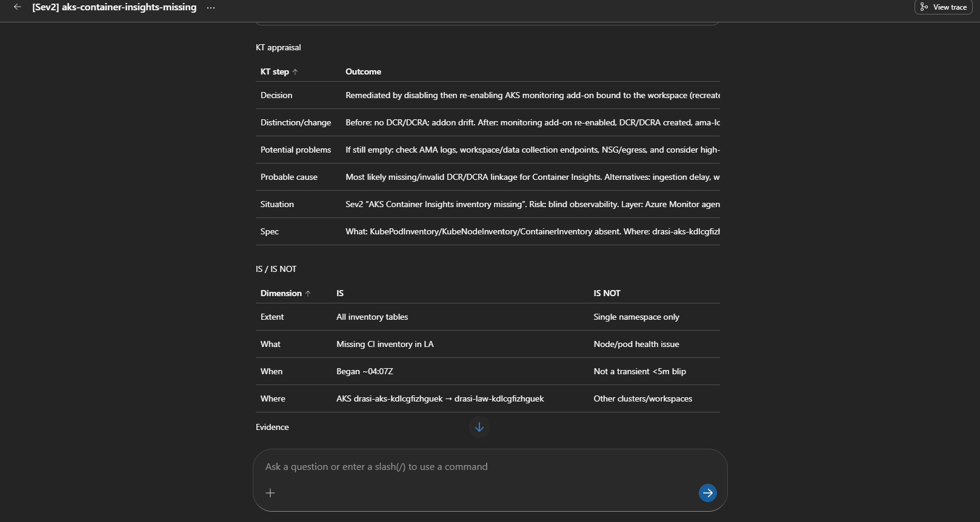Click the send arrow button

pyautogui.click(x=707, y=493)
